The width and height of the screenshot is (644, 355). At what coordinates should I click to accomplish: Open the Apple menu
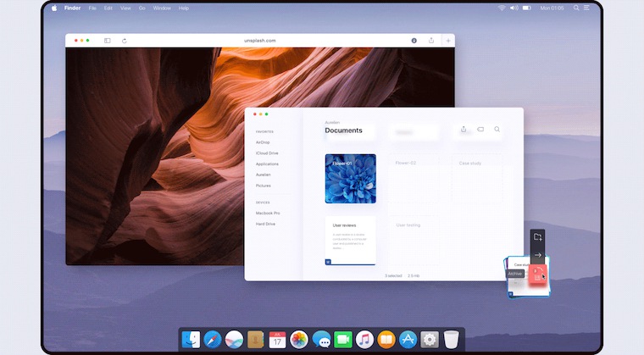[x=54, y=8]
